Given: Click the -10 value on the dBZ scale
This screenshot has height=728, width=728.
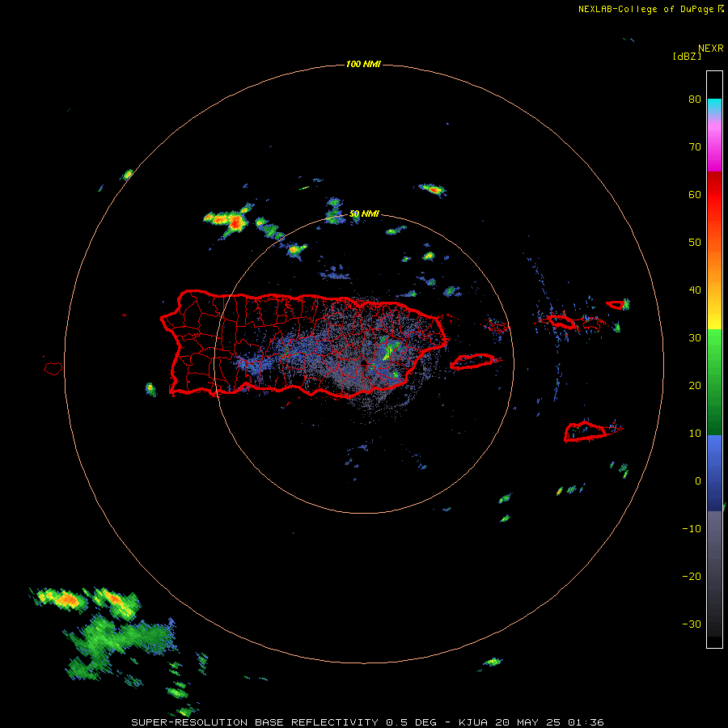Looking at the screenshot, I should pyautogui.click(x=692, y=528).
